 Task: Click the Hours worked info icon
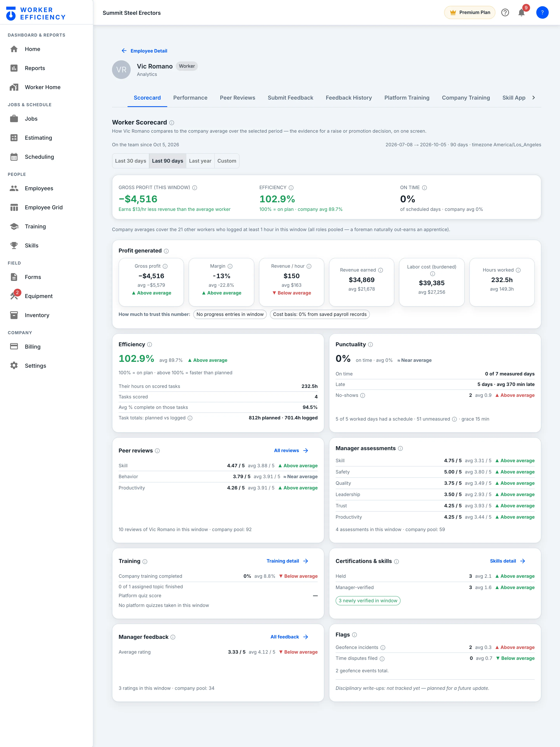[x=518, y=270]
